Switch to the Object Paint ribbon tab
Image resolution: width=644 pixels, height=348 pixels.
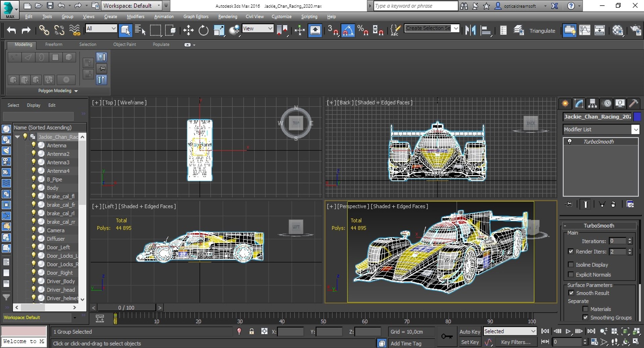click(124, 44)
